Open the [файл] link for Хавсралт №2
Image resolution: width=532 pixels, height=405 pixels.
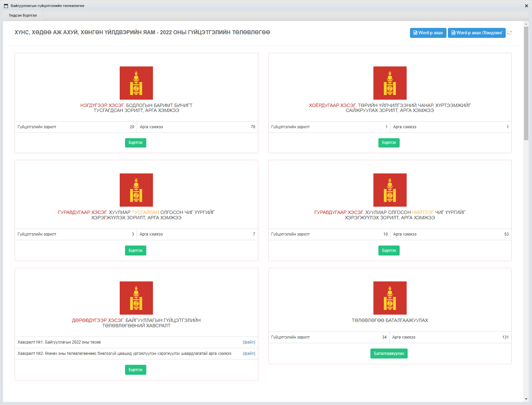249,354
